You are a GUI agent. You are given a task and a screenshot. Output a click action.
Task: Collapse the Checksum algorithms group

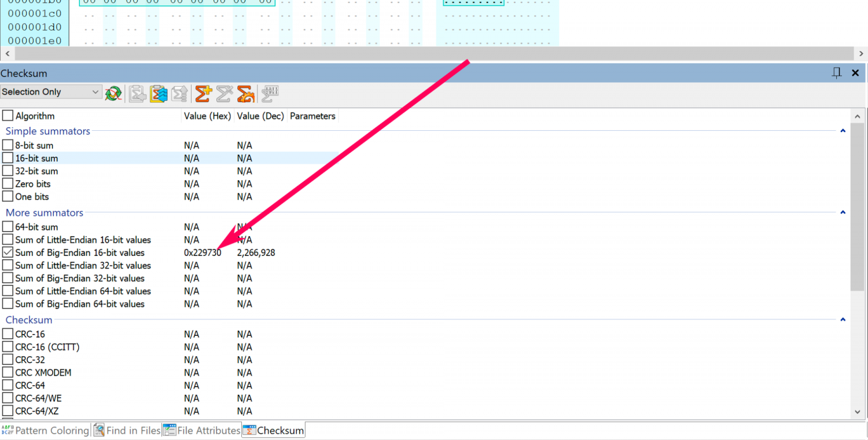pyautogui.click(x=843, y=320)
